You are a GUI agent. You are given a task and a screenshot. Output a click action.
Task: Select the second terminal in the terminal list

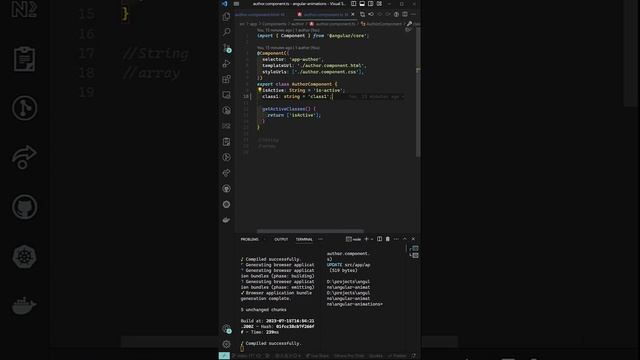(415, 256)
